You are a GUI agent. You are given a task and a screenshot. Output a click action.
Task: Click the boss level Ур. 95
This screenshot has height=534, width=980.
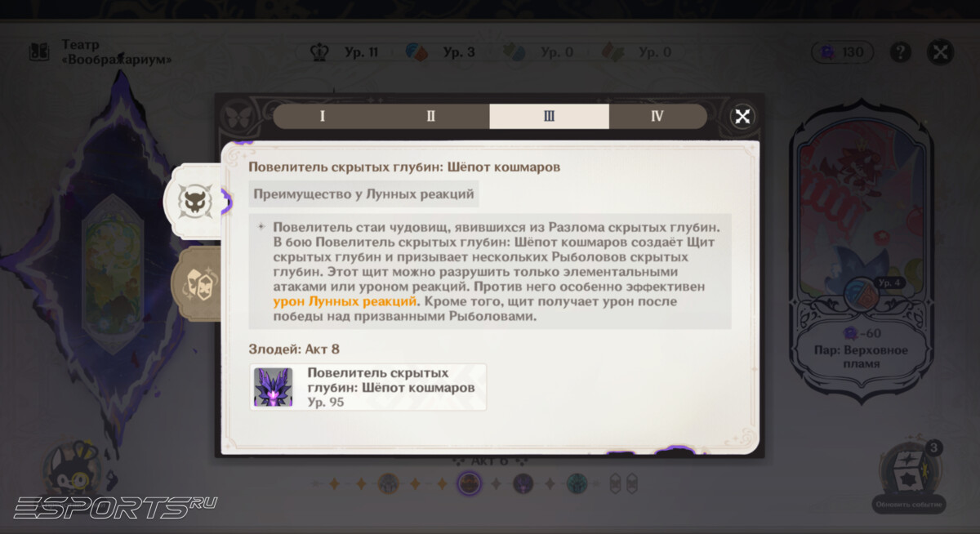point(326,403)
